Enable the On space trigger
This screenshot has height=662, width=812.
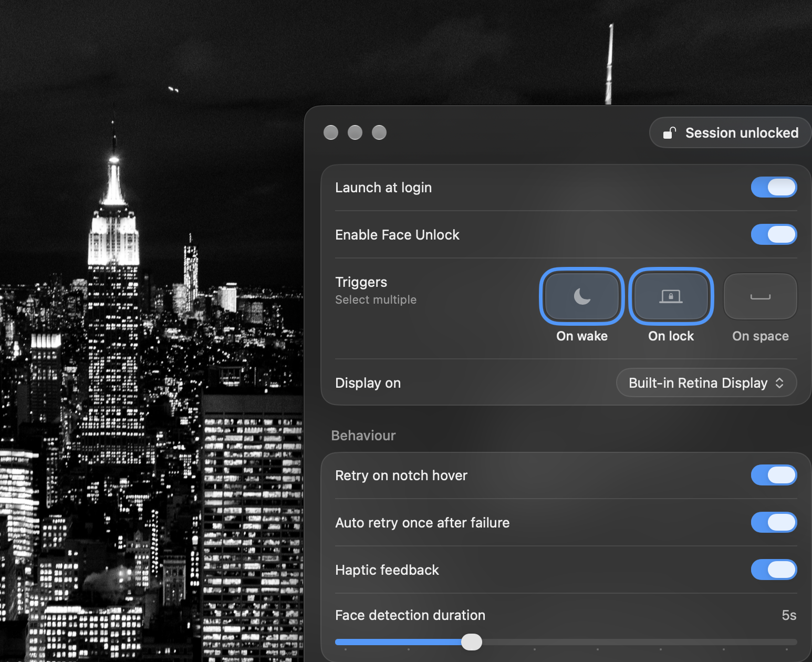click(x=761, y=296)
